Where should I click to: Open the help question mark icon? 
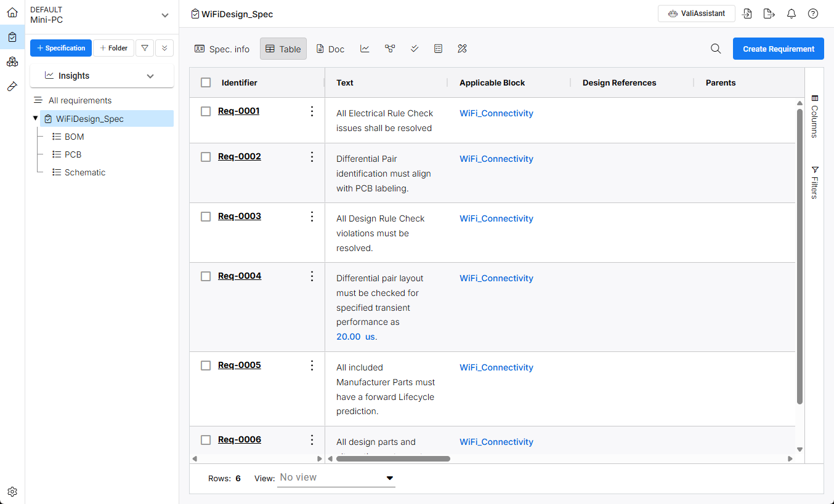click(x=813, y=14)
